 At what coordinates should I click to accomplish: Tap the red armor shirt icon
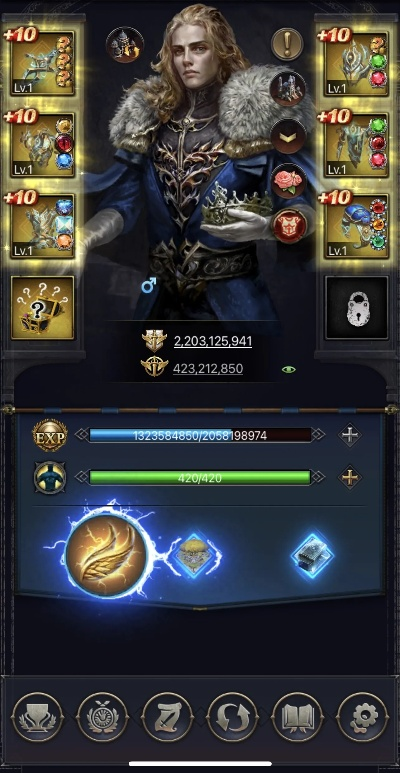[289, 226]
